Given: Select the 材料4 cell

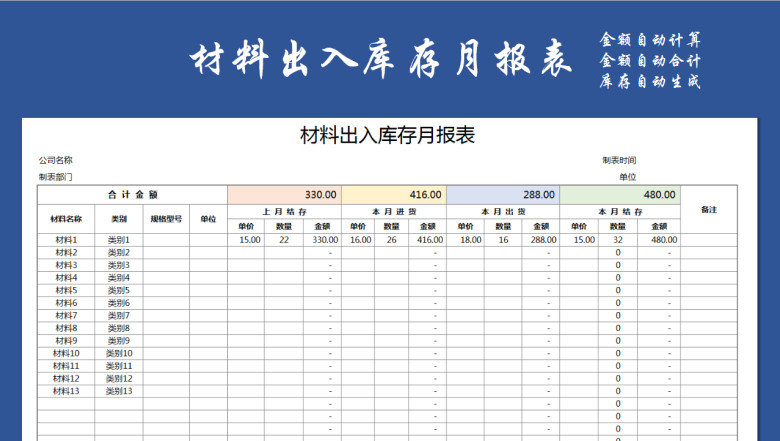Looking at the screenshot, I should (x=66, y=277).
